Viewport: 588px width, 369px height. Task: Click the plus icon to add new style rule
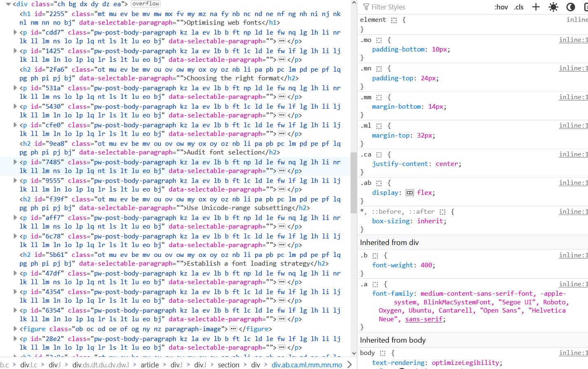coord(535,7)
